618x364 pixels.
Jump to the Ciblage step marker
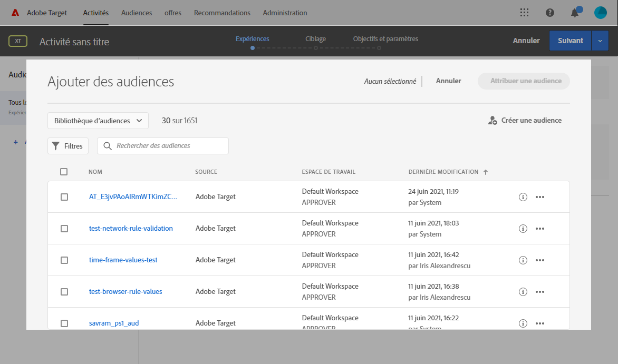(315, 48)
